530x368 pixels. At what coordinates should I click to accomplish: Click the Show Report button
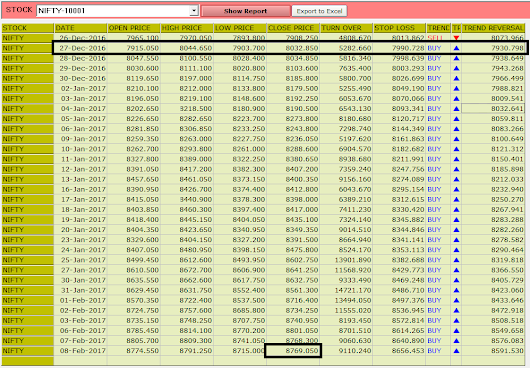click(x=245, y=11)
